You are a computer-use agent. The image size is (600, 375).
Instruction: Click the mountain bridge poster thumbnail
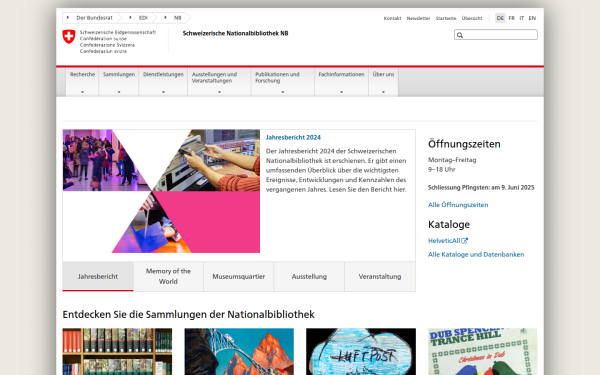coord(239,351)
